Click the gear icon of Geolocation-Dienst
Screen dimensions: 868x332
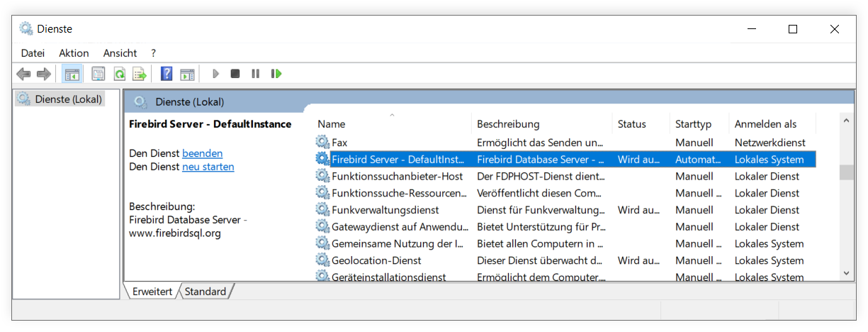coord(322,260)
